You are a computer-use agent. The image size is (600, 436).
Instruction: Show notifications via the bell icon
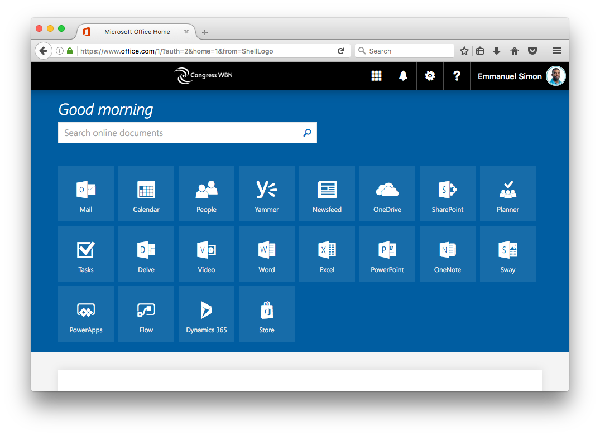[x=404, y=76]
